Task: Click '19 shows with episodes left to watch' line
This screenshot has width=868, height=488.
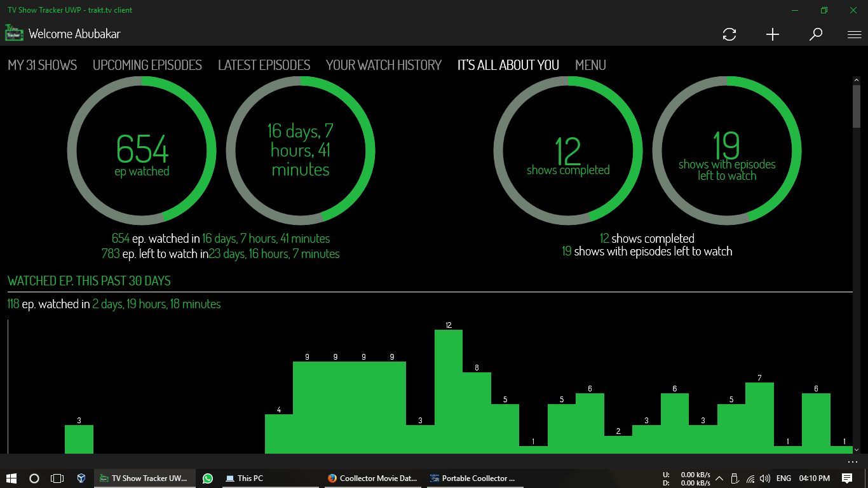Action: (x=647, y=252)
